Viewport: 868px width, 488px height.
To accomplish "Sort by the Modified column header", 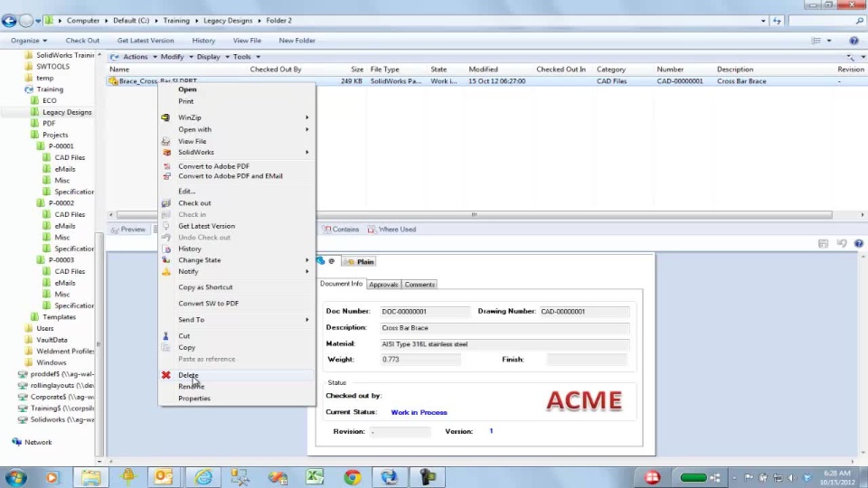I will pyautogui.click(x=483, y=70).
